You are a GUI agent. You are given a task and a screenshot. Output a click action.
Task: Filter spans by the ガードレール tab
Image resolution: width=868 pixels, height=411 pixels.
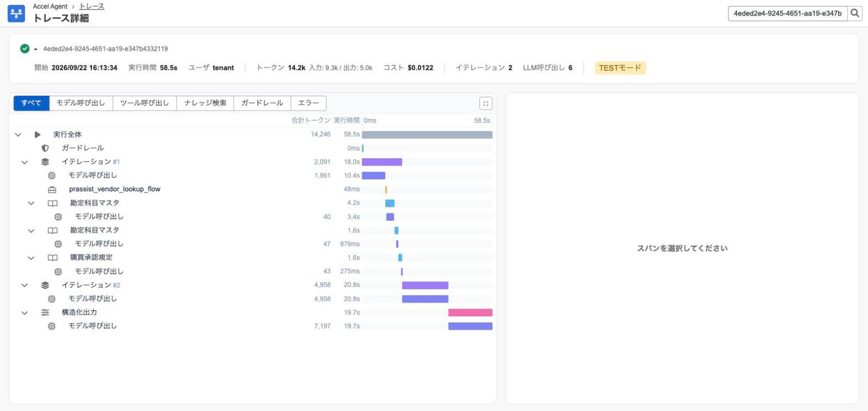262,103
